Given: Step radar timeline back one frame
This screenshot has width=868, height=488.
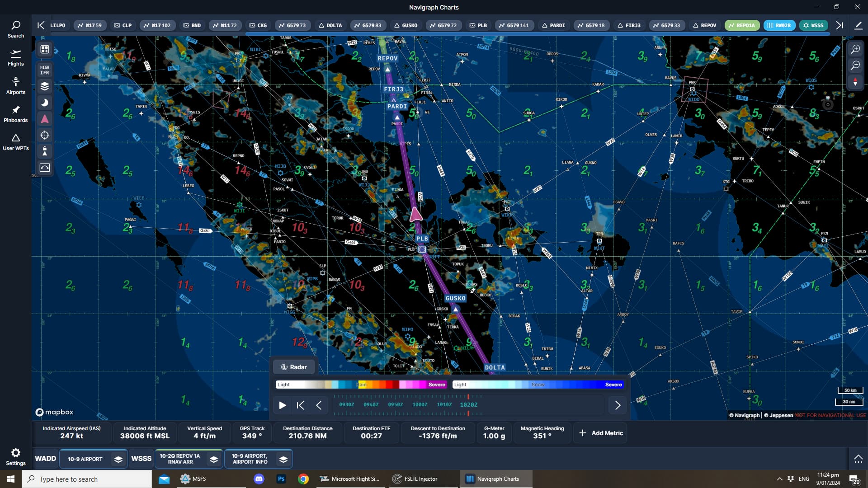Looking at the screenshot, I should [x=318, y=405].
